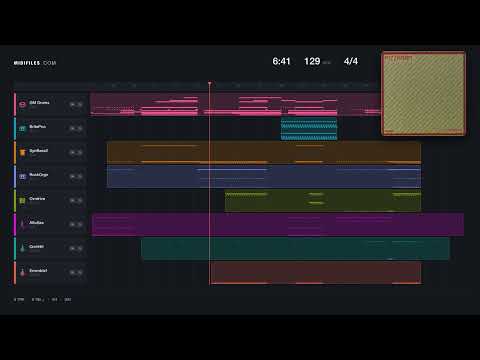Solo the RockOrgn track
Viewport: 480px width, 360px height.
point(80,176)
